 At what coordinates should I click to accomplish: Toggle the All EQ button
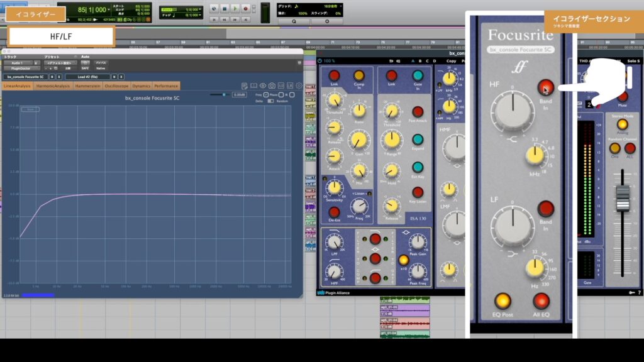[541, 301]
